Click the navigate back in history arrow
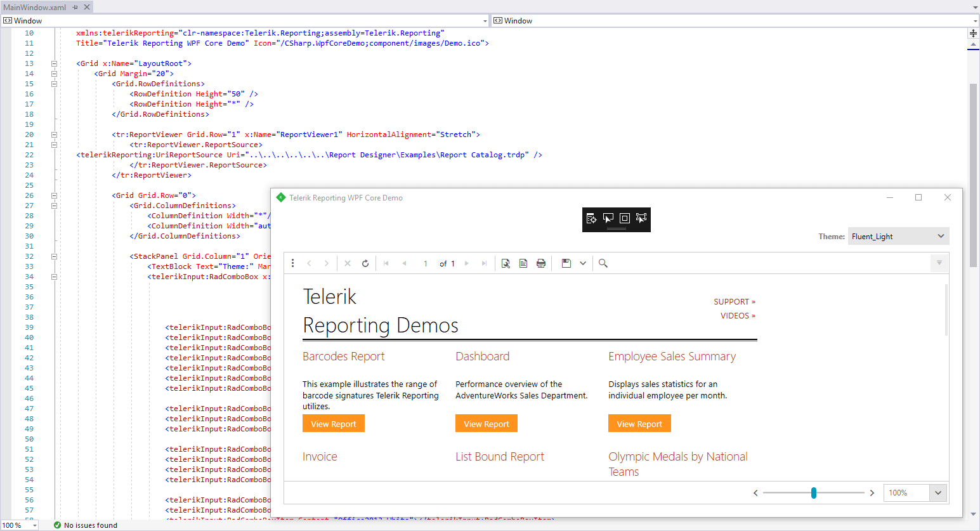The width and height of the screenshot is (980, 531). [x=310, y=263]
